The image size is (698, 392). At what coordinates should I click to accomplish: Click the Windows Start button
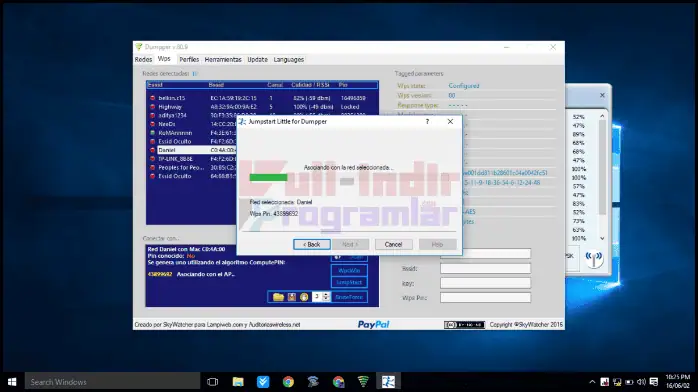[12, 382]
